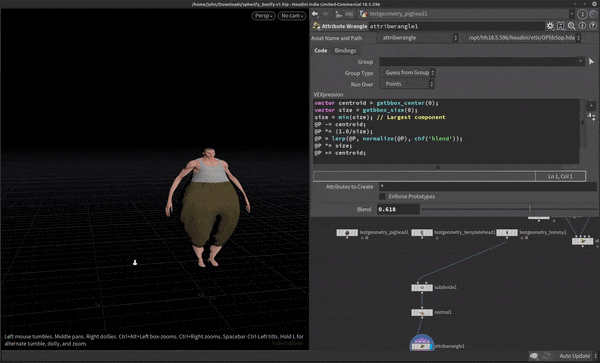Click the attribwrangle1 node label
600x363 pixels.
[450, 346]
